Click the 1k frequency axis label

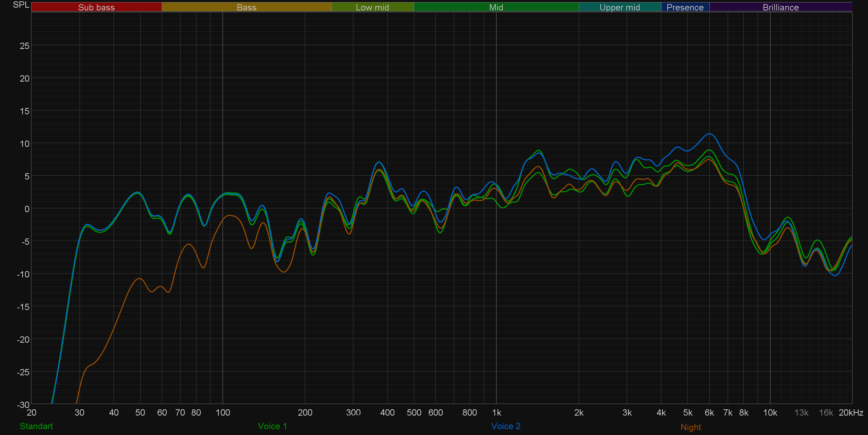[496, 412]
